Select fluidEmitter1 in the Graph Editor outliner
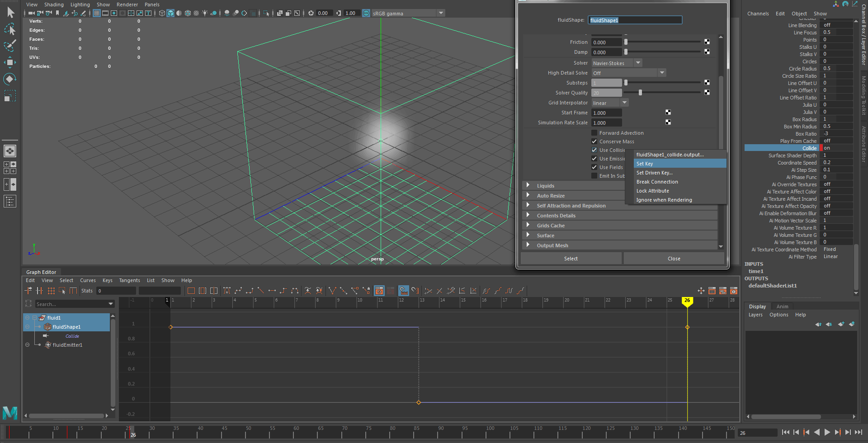Viewport: 868px width, 443px height. click(x=68, y=345)
